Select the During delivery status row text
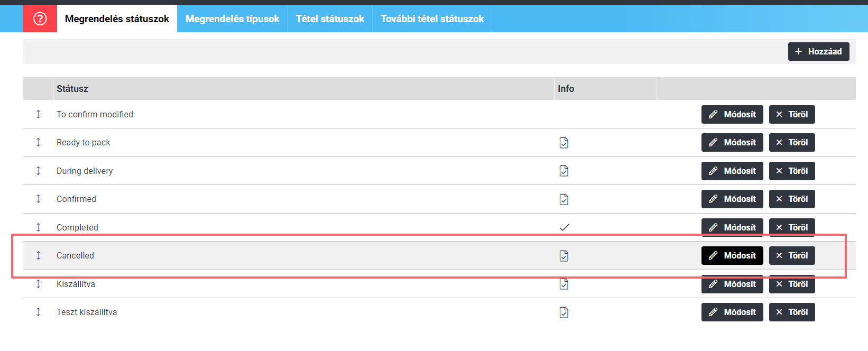868x351 pixels. click(85, 171)
